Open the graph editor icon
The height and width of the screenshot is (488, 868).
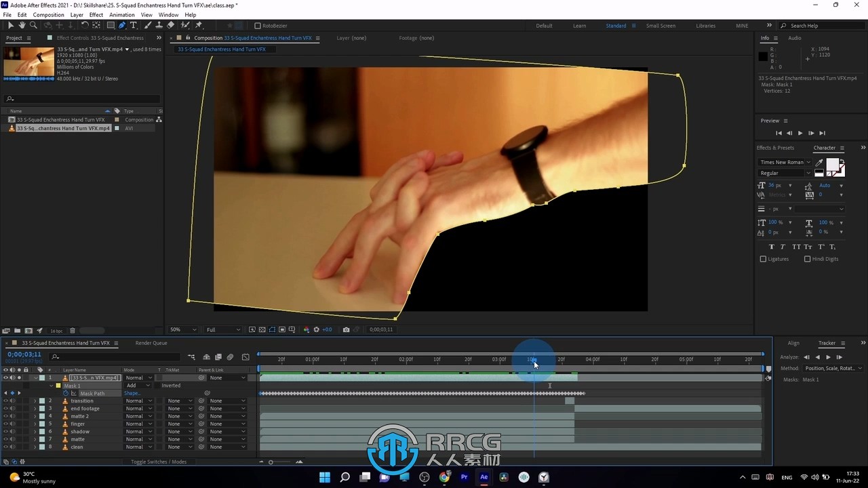(x=245, y=357)
